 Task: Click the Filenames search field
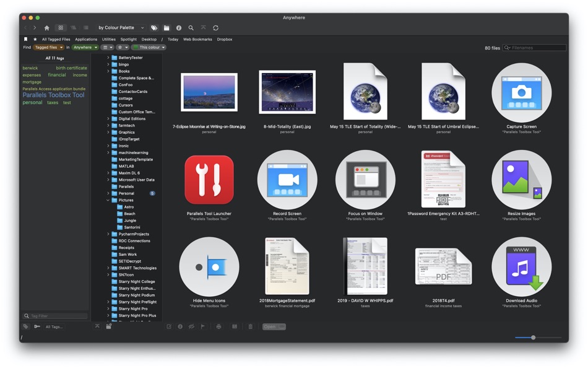(x=534, y=48)
